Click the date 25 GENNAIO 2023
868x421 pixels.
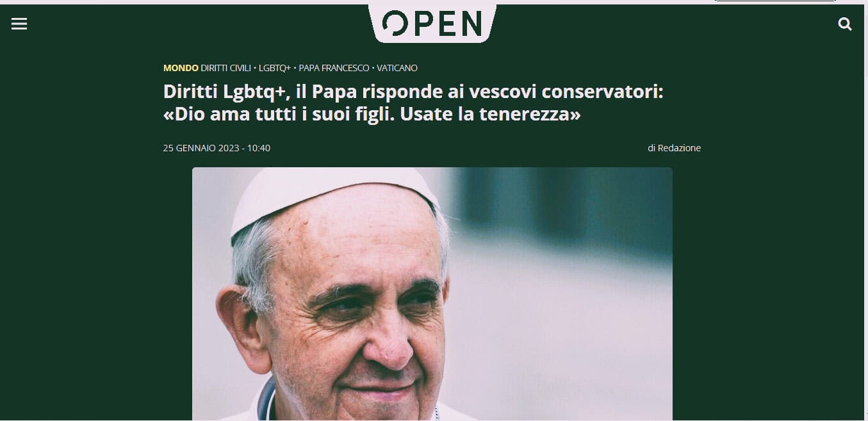202,148
